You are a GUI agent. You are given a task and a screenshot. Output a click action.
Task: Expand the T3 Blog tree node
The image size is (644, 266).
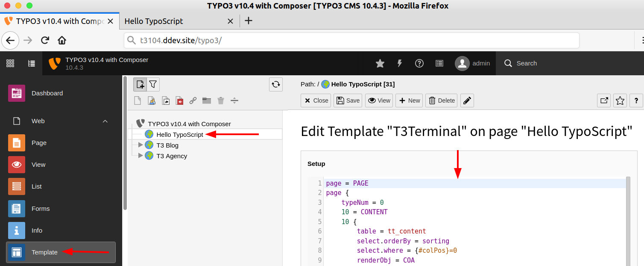pyautogui.click(x=141, y=145)
